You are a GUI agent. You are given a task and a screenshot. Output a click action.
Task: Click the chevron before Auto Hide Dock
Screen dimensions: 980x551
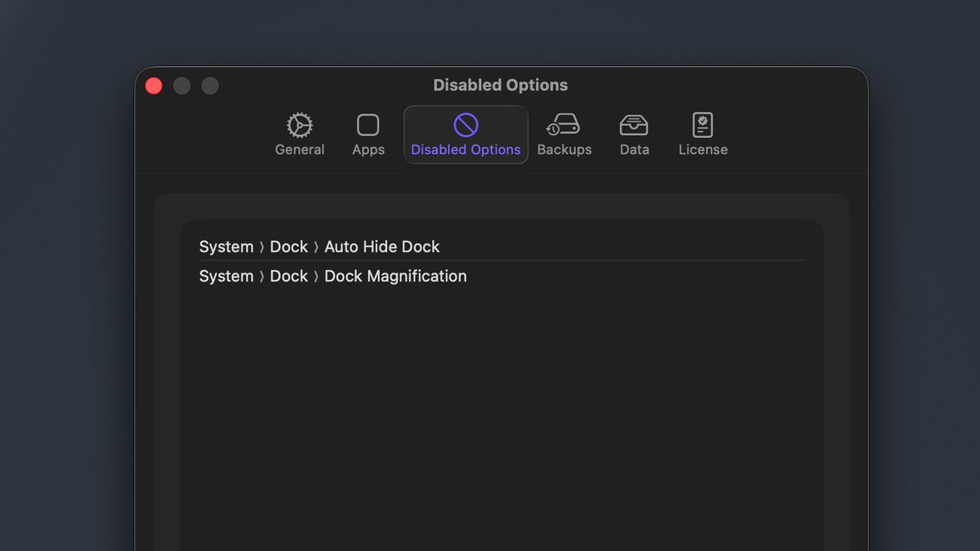(x=316, y=247)
